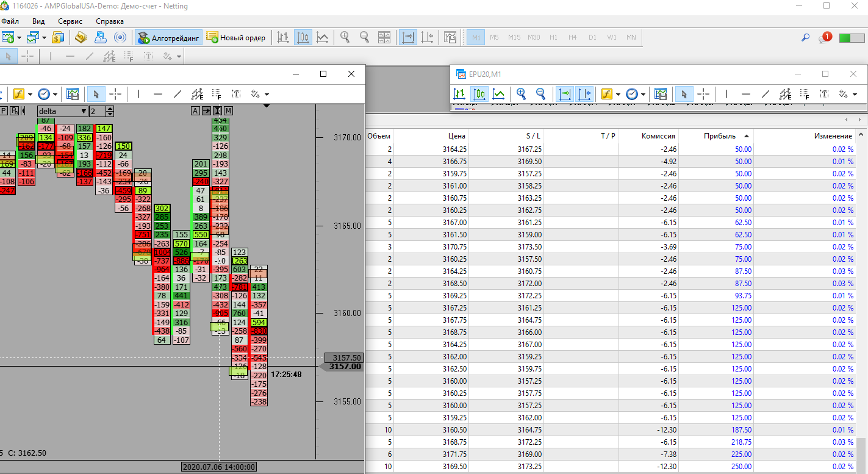Open the Navigator folder icon in main toolbar
The height and width of the screenshot is (474, 868).
pos(81,38)
